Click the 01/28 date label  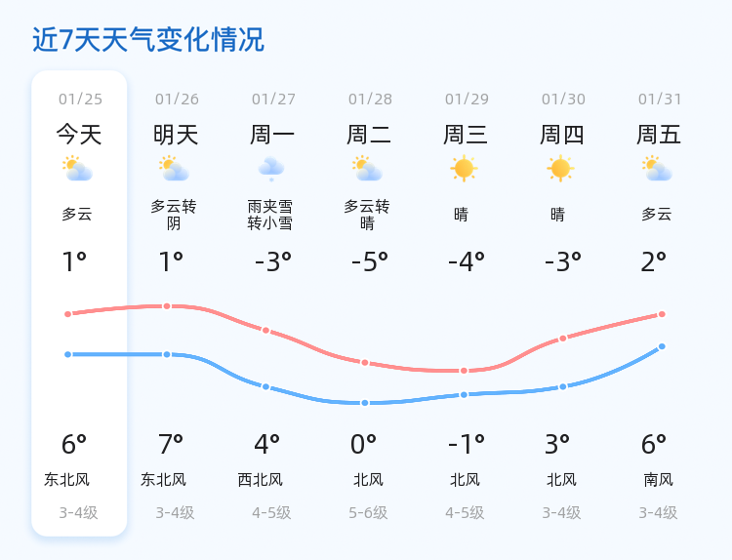[370, 99]
